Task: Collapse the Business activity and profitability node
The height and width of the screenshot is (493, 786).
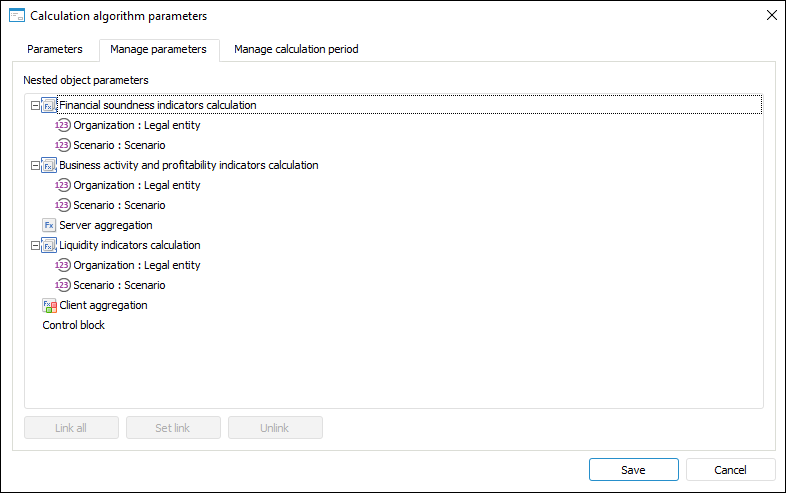Action: (x=35, y=165)
